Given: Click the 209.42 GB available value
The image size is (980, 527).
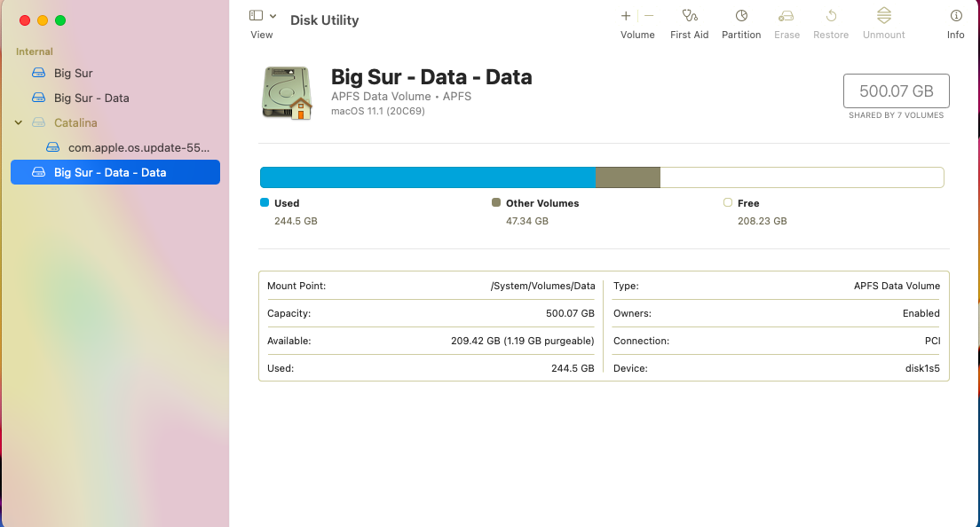Looking at the screenshot, I should 523,341.
